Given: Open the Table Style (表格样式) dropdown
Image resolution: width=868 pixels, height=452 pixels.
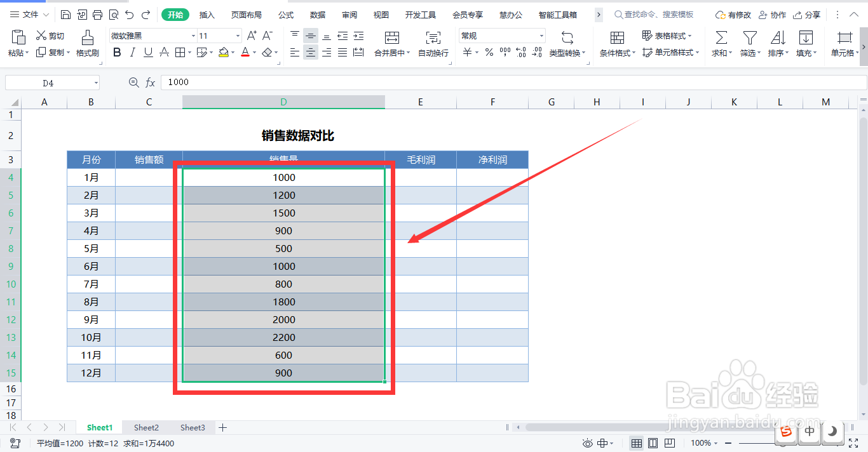Looking at the screenshot, I should pos(667,36).
